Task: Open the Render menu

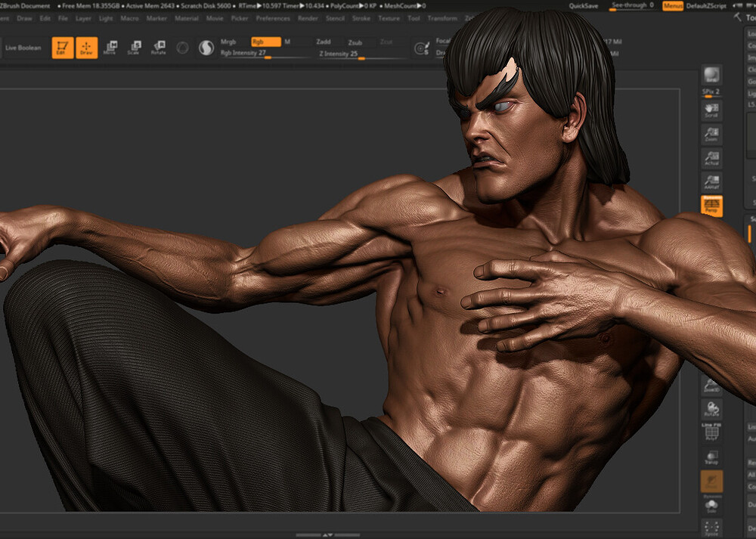Action: coord(308,18)
